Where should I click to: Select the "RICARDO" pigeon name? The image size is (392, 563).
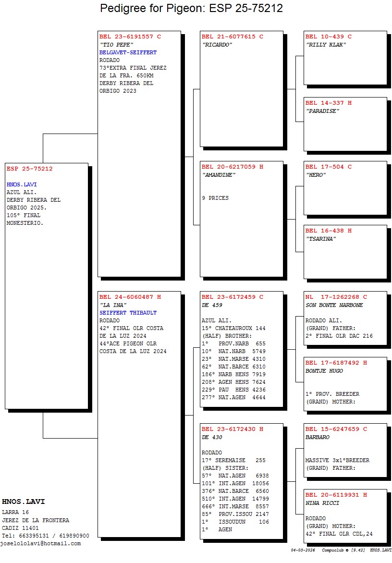217,45
